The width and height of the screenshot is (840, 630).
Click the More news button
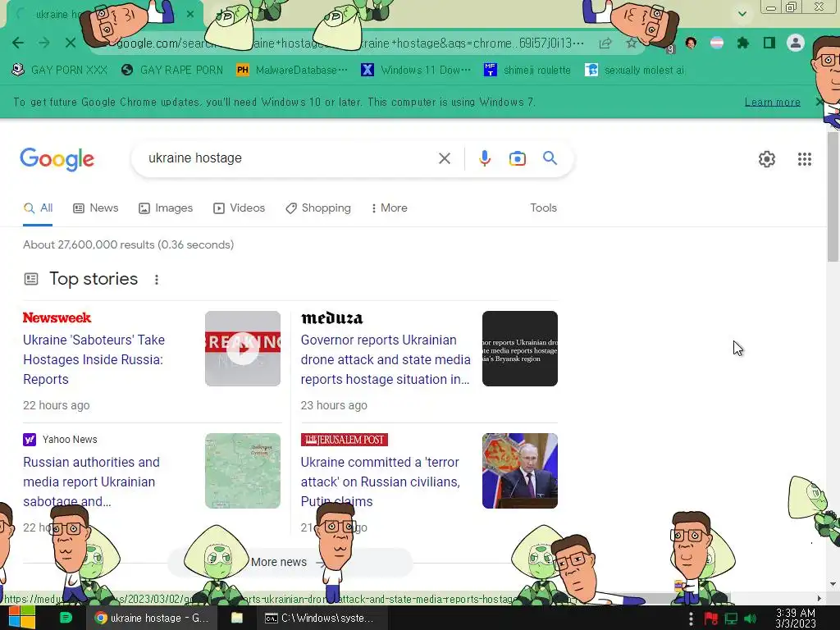coord(290,562)
